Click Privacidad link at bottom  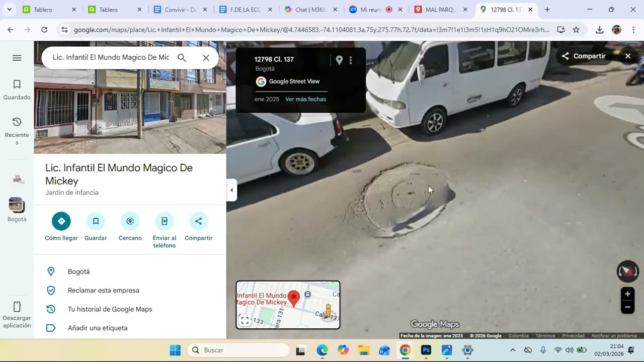point(573,336)
